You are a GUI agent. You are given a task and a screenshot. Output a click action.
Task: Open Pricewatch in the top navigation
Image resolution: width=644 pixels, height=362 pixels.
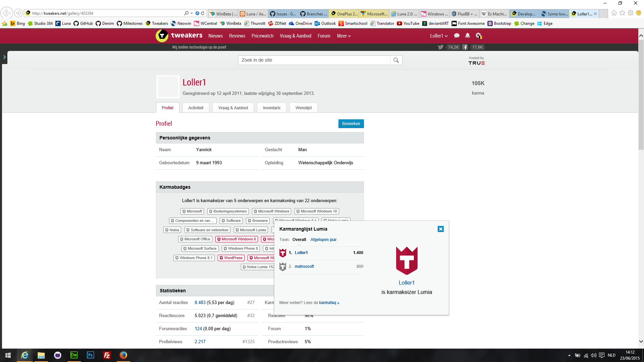point(262,36)
